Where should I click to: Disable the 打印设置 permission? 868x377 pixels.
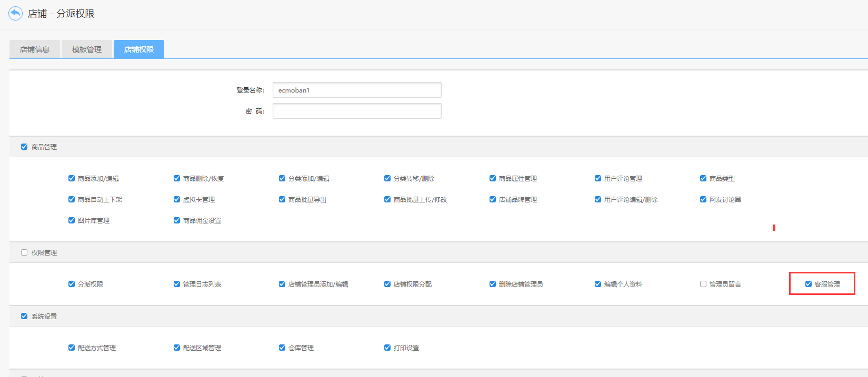click(x=387, y=348)
